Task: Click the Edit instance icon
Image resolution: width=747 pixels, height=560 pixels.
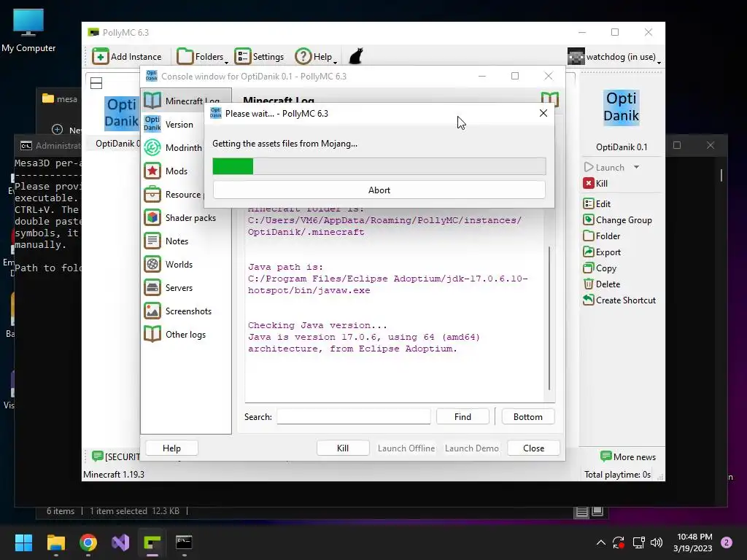Action: click(589, 204)
